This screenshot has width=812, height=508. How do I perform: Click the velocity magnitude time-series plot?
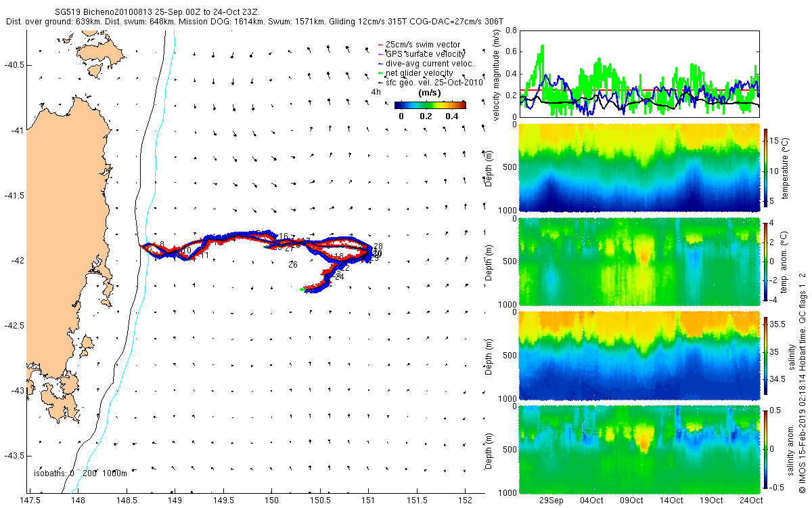point(638,73)
